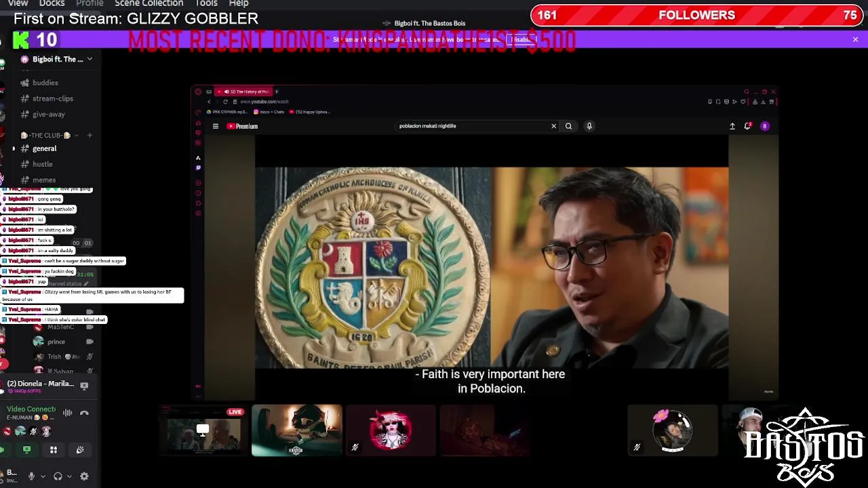Select the flower avatar participant tile
Screen dimensions: 868x488
(672, 430)
